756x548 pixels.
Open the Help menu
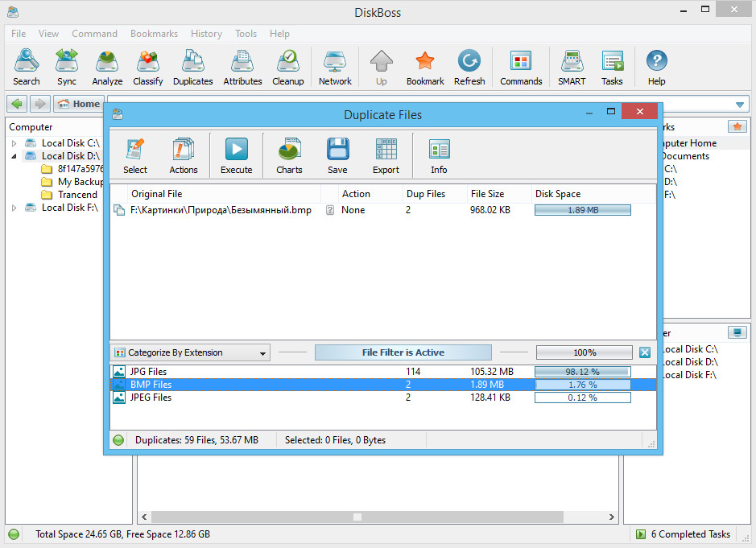[x=279, y=34]
